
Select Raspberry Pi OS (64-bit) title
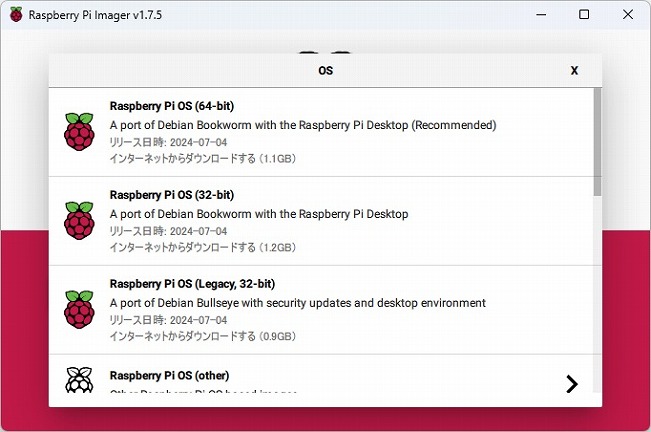pyautogui.click(x=172, y=106)
